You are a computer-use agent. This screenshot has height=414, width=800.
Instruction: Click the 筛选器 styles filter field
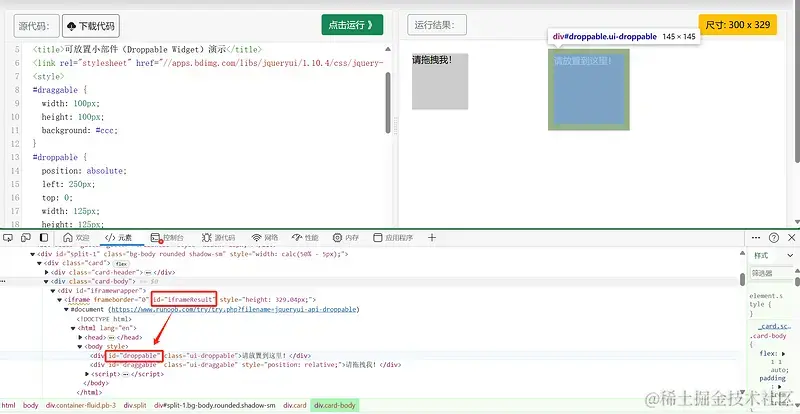coord(770,273)
